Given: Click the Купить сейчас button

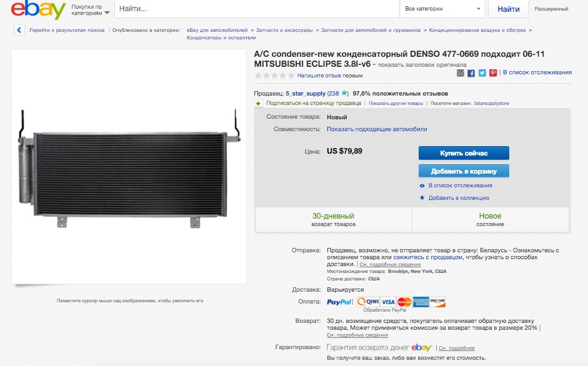Looking at the screenshot, I should pos(464,153).
